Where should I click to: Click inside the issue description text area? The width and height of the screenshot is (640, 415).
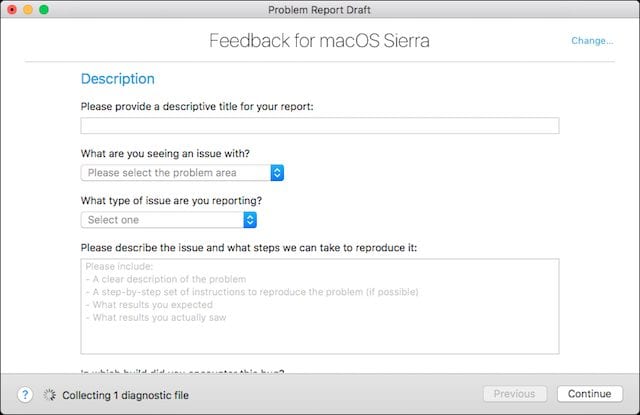(319, 306)
